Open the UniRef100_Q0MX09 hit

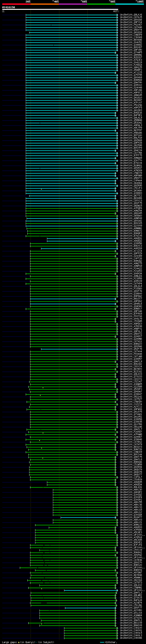click(x=131, y=281)
